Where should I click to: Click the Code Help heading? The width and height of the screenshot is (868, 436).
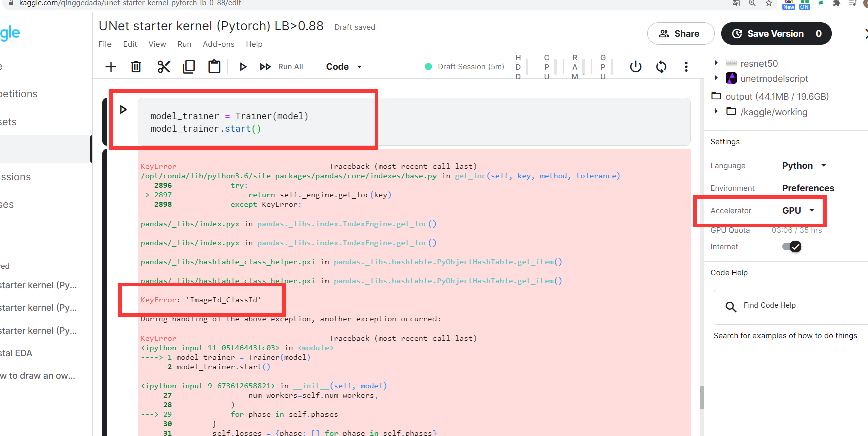coord(729,273)
